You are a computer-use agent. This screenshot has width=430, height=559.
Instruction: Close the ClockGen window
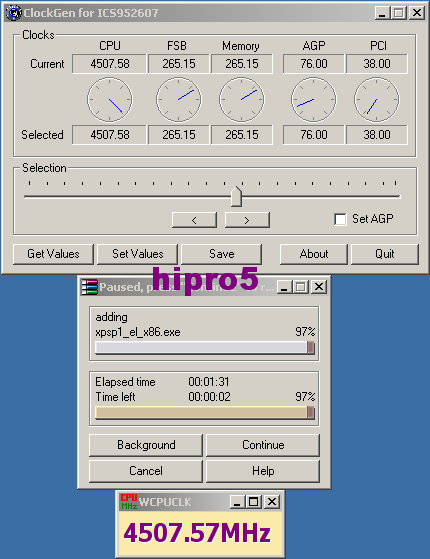[x=416, y=13]
